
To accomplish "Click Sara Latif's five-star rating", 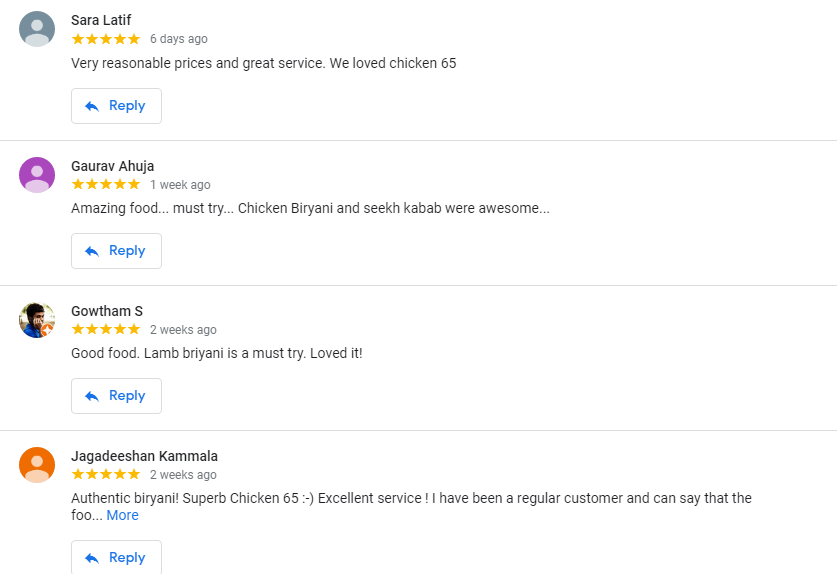I will click(x=106, y=39).
